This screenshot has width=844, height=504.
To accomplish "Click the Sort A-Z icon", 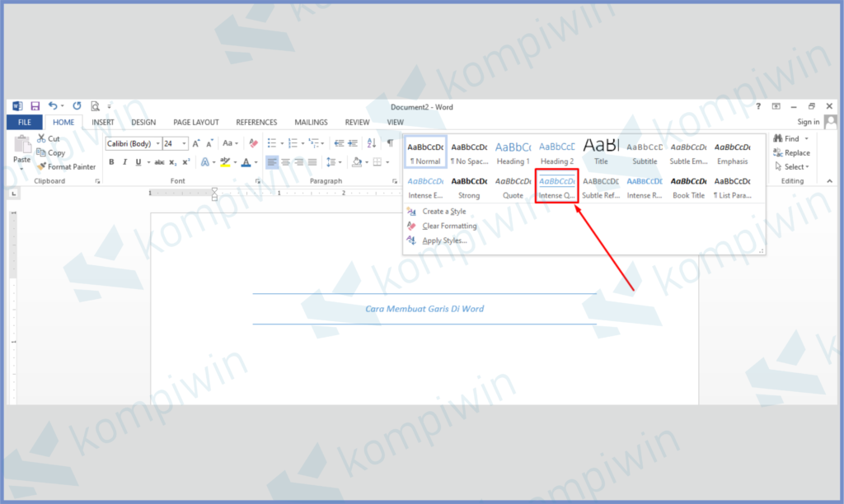I will 371,143.
